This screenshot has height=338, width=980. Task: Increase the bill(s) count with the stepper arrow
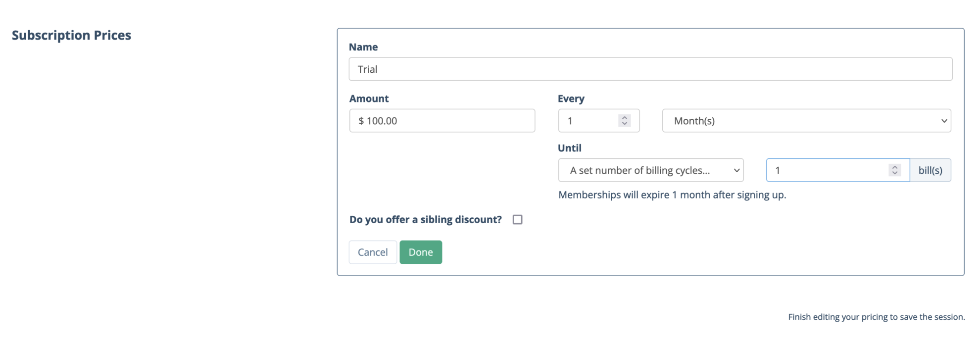(894, 167)
